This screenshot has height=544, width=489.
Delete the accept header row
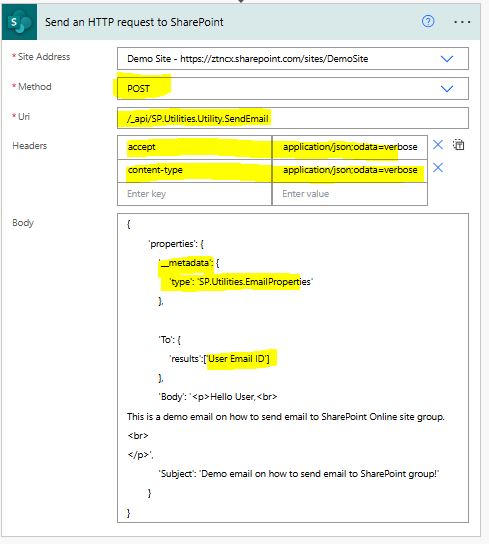(x=438, y=144)
